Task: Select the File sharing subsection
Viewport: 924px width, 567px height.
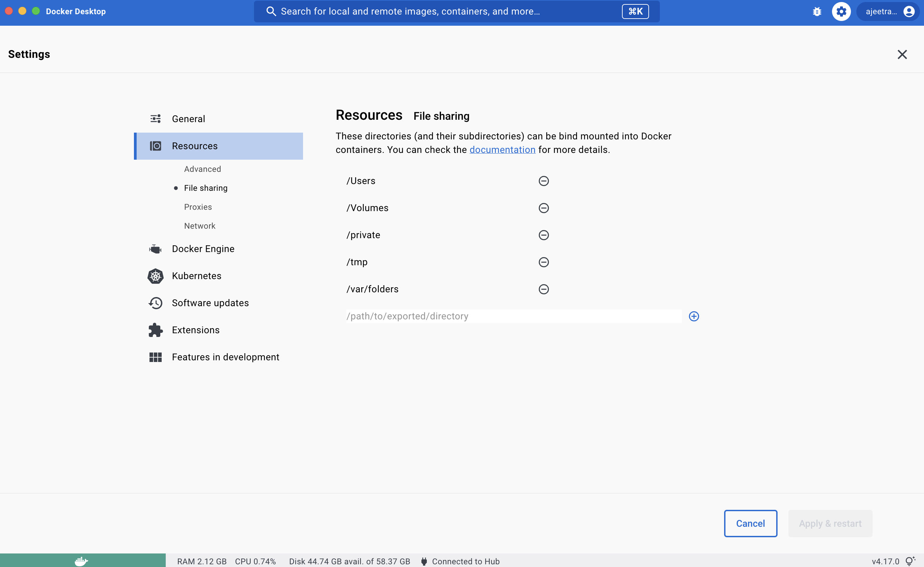Action: (206, 188)
